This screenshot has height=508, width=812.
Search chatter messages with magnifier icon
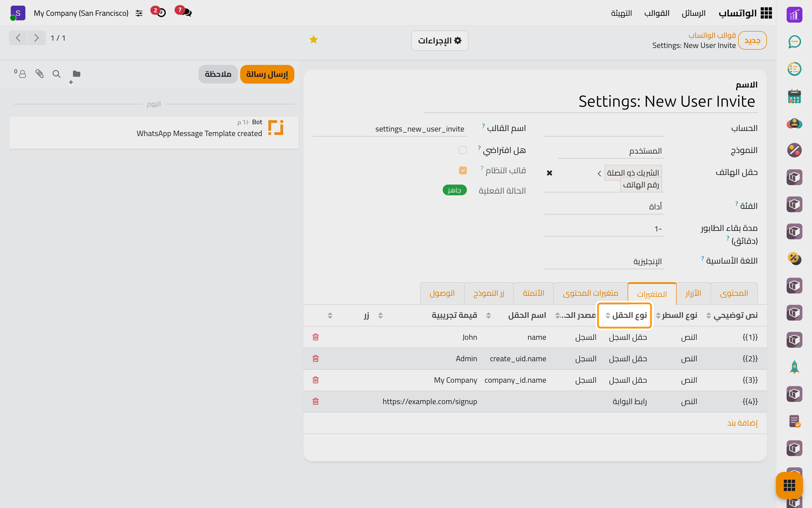tap(56, 74)
